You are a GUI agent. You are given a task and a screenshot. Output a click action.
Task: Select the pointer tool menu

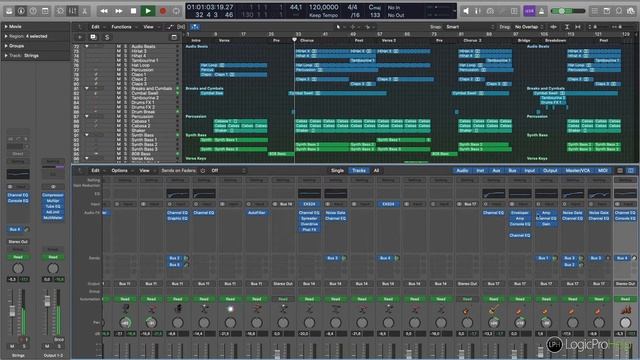point(339,27)
